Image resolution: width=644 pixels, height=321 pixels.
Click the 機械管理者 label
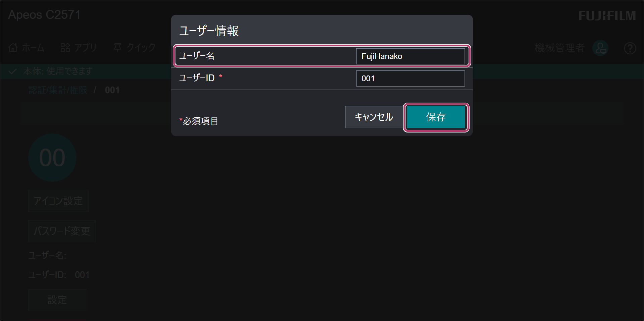tap(560, 48)
